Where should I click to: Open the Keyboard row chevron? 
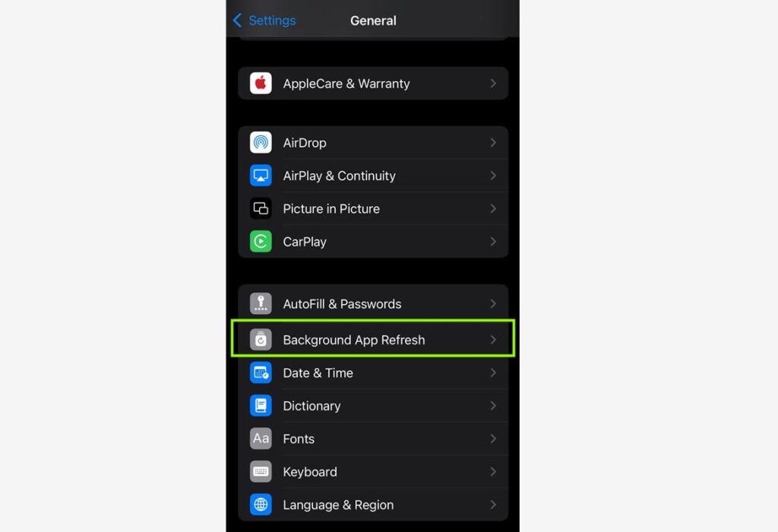[x=493, y=471]
